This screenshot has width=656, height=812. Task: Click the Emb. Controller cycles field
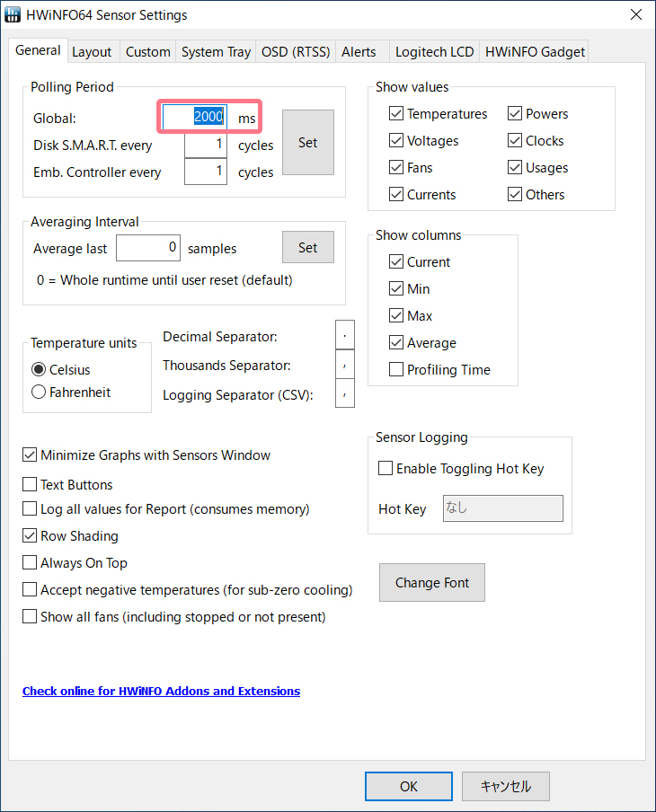pos(206,171)
